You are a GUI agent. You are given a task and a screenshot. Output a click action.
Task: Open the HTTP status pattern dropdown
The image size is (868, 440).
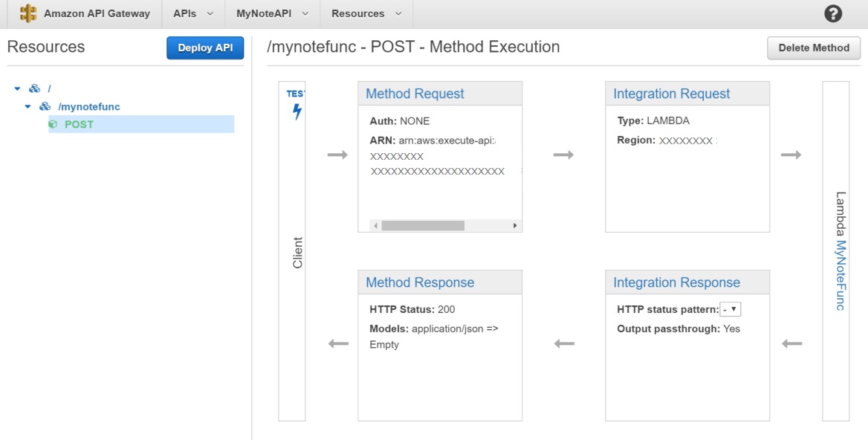click(x=731, y=309)
